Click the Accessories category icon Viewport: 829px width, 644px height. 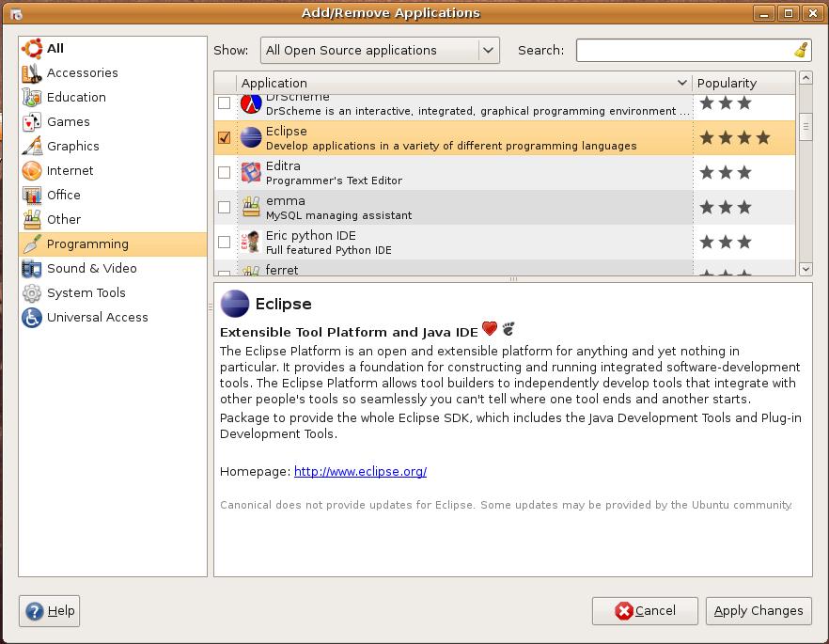32,73
